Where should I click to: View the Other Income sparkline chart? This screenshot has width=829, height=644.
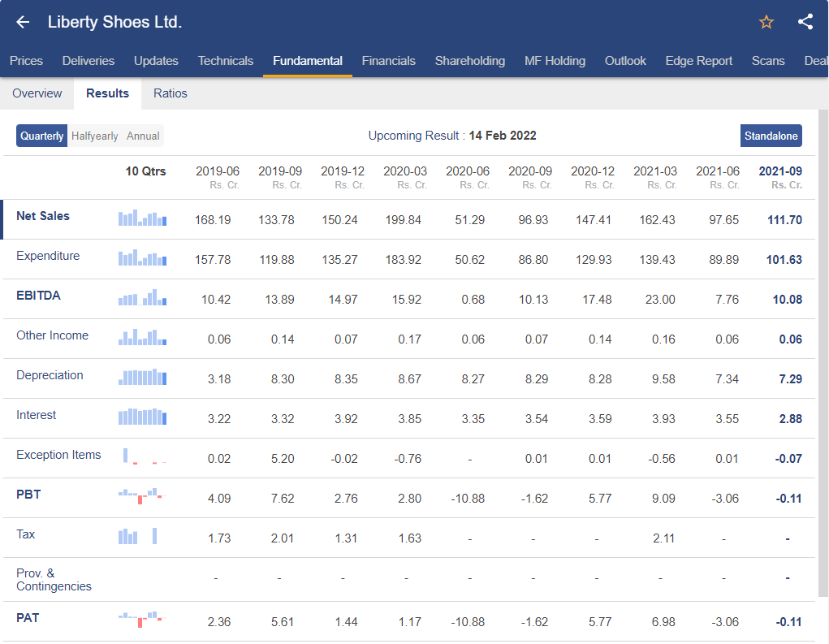(142, 336)
